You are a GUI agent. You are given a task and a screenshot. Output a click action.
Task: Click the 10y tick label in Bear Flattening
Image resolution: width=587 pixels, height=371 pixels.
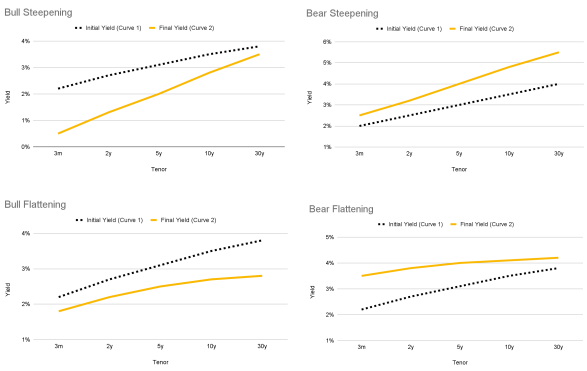point(509,347)
